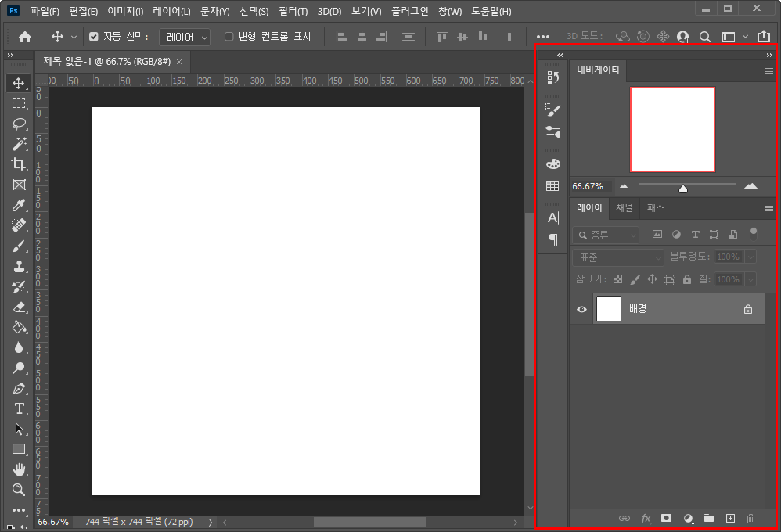Image resolution: width=781 pixels, height=532 pixels.
Task: Open the Paragraph panel icon
Action: click(x=552, y=239)
